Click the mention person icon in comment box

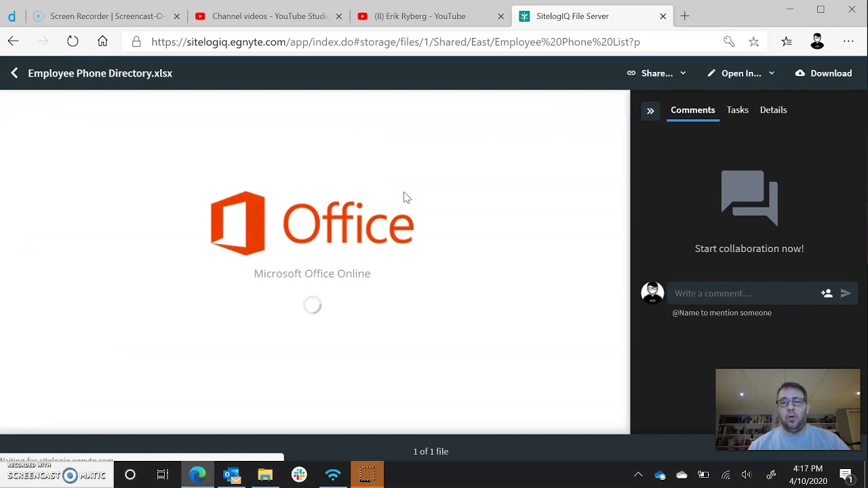pos(827,293)
